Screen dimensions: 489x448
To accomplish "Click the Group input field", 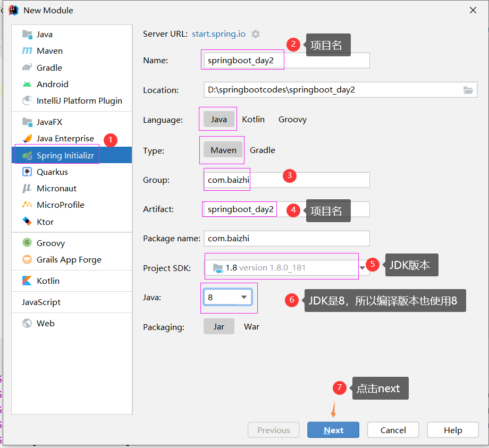I will click(x=287, y=180).
